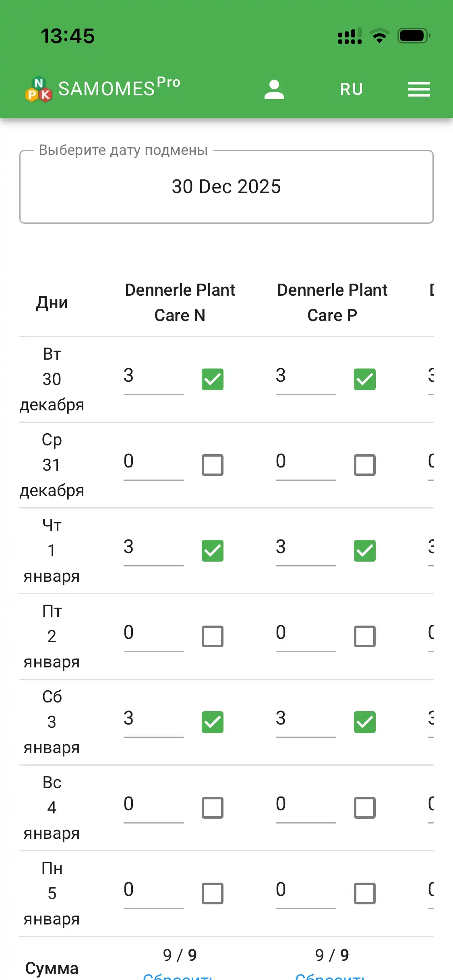This screenshot has width=453, height=980.
Task: Tap the Wi-Fi status icon
Action: click(x=379, y=36)
